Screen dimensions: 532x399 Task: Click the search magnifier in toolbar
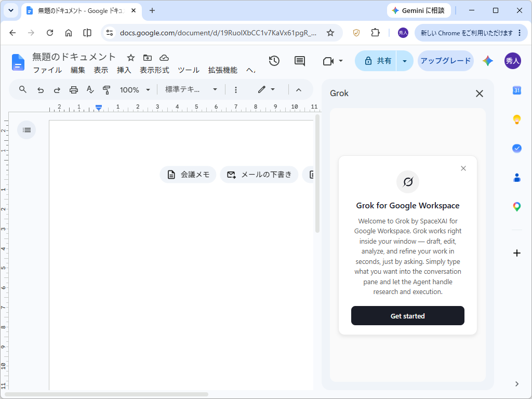[23, 89]
